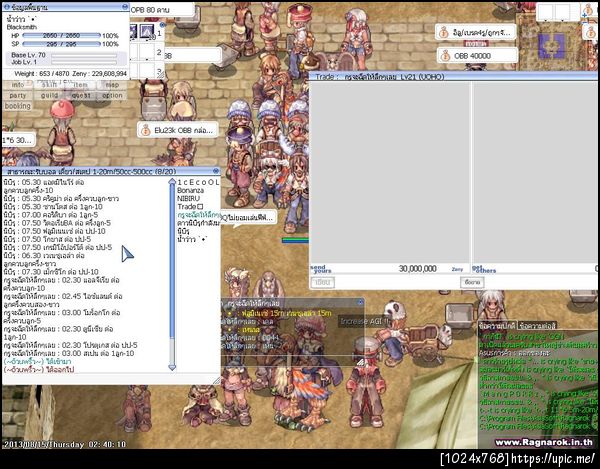Screen dimensions: 600x469
Task: Open the booking button
Action: click(18, 106)
